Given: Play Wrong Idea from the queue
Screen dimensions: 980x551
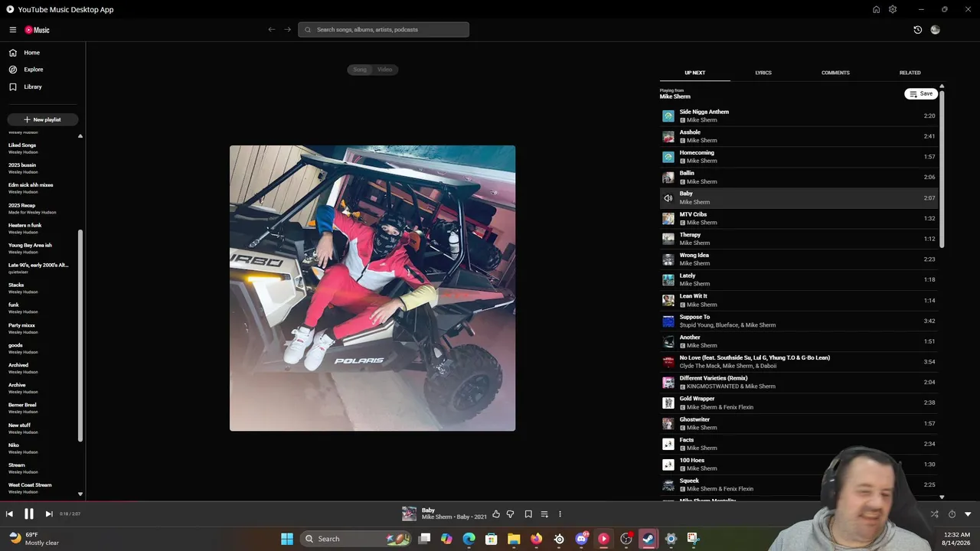Looking at the screenshot, I should click(x=799, y=259).
